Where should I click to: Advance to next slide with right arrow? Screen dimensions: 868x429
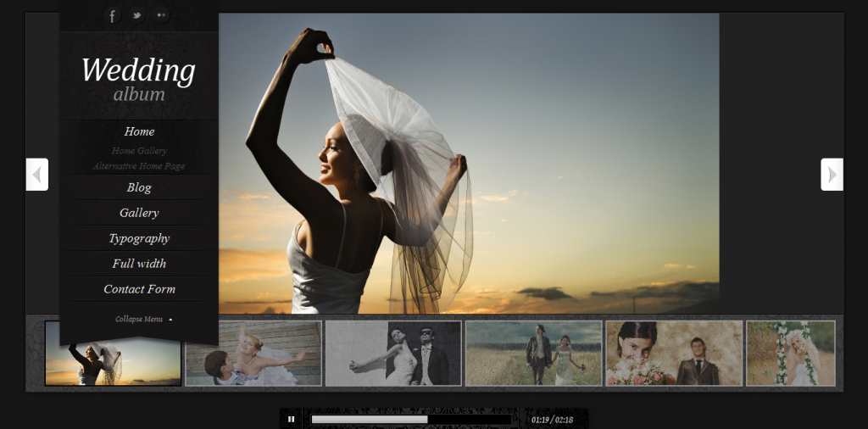832,175
